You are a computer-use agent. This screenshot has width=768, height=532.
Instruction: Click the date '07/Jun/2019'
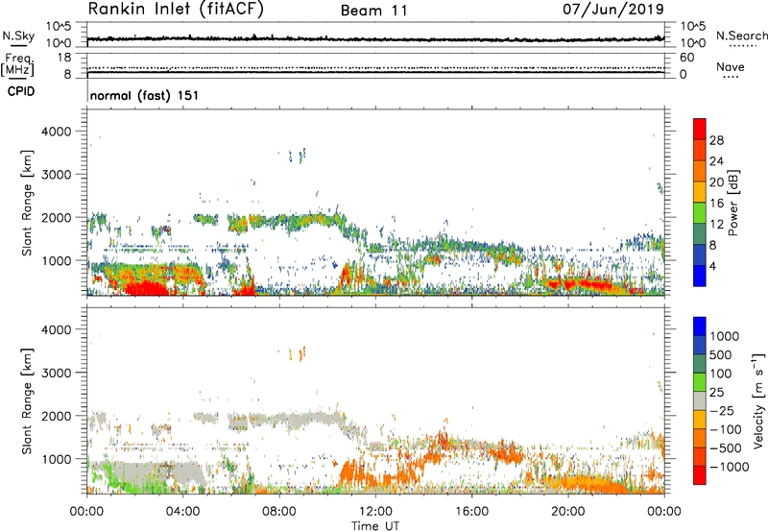point(613,10)
